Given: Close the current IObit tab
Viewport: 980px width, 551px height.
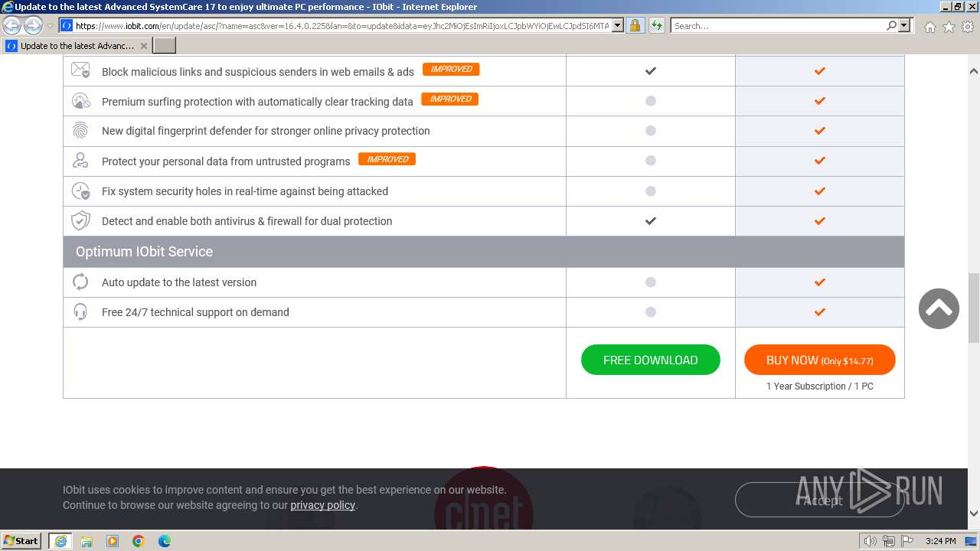Looking at the screenshot, I should (x=144, y=46).
